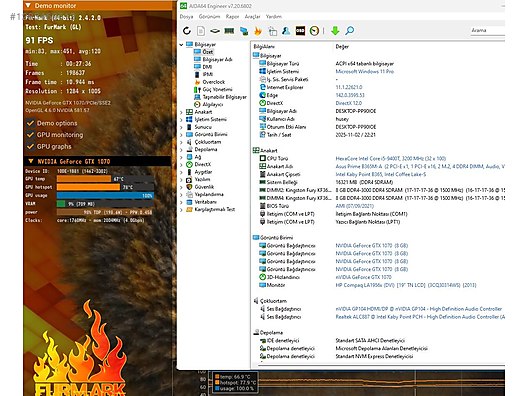Open the Araçlar menu

253,16
